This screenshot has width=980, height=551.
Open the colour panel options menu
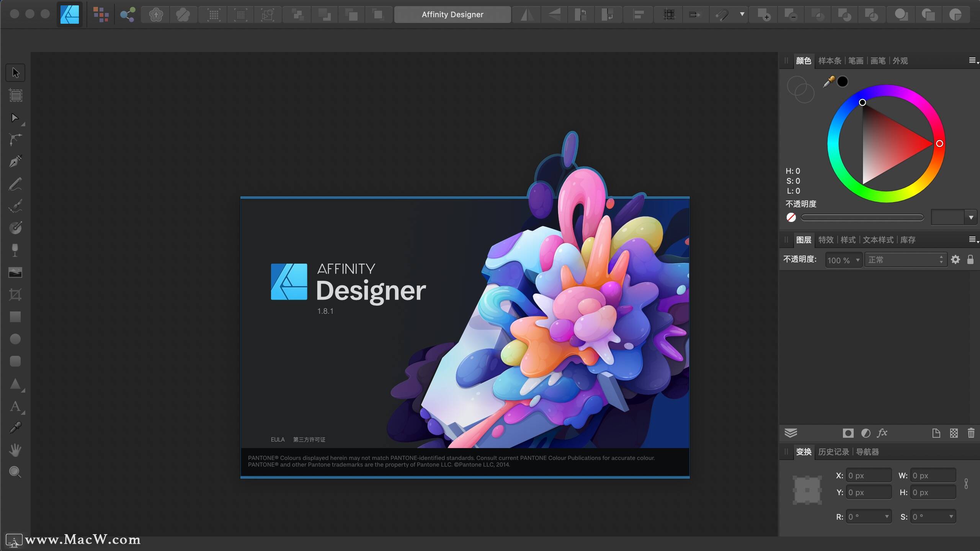973,60
